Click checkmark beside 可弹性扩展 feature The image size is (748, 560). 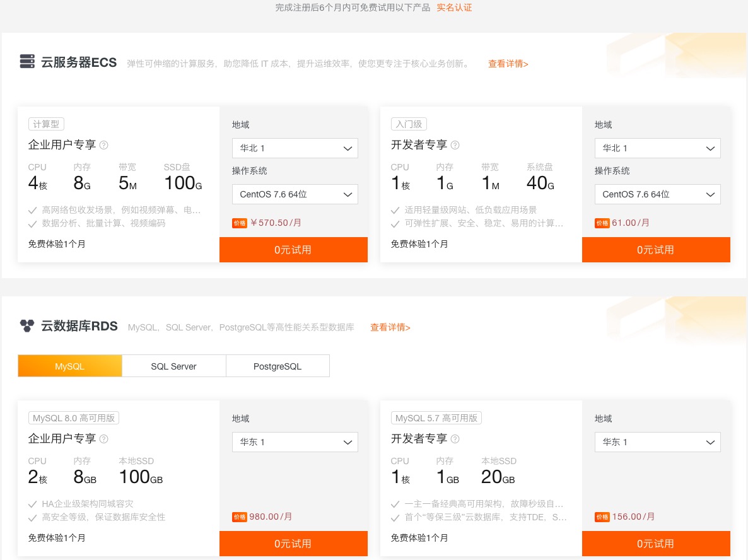click(395, 224)
